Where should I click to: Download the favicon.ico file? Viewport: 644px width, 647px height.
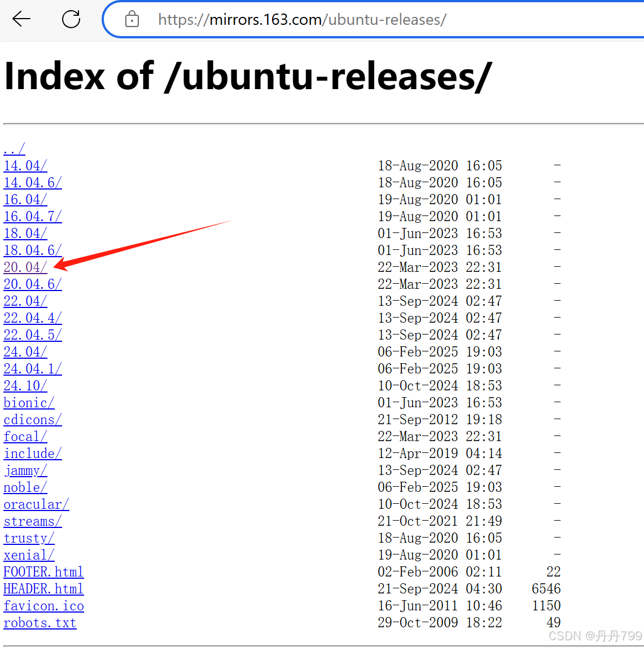[x=43, y=606]
